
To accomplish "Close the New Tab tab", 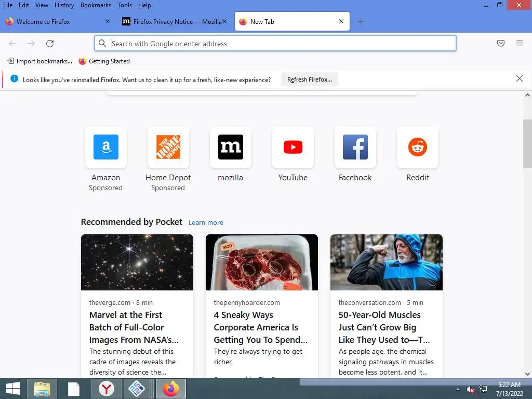I will point(341,21).
